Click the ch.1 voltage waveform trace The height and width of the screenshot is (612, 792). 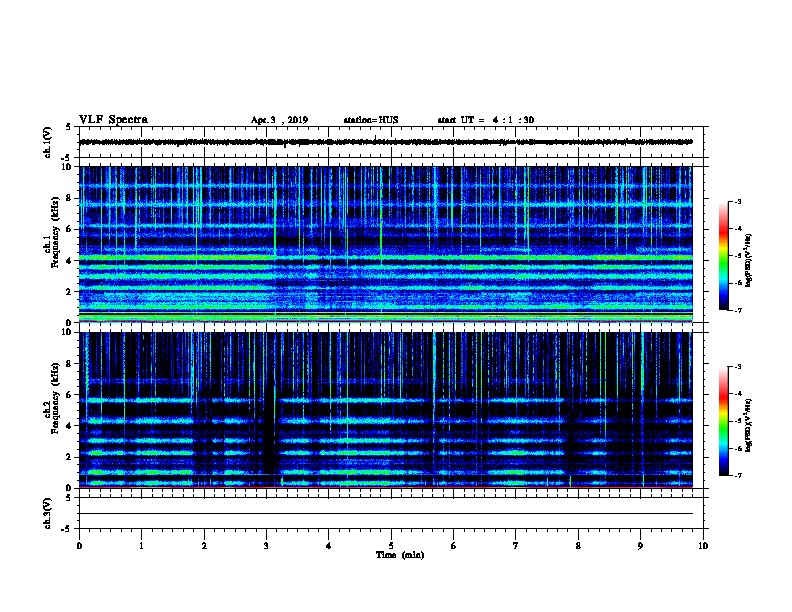click(386, 142)
